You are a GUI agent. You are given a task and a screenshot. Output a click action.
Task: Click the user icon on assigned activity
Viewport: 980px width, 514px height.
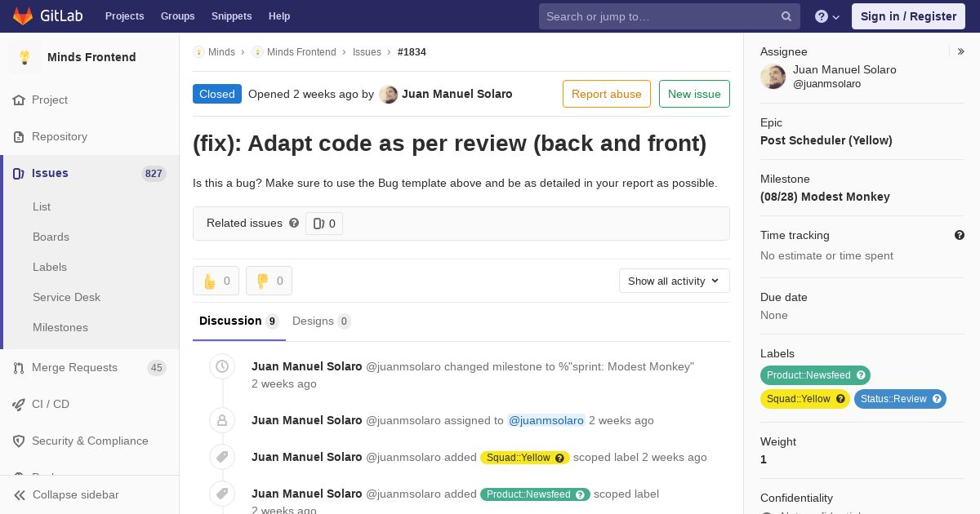pyautogui.click(x=222, y=420)
